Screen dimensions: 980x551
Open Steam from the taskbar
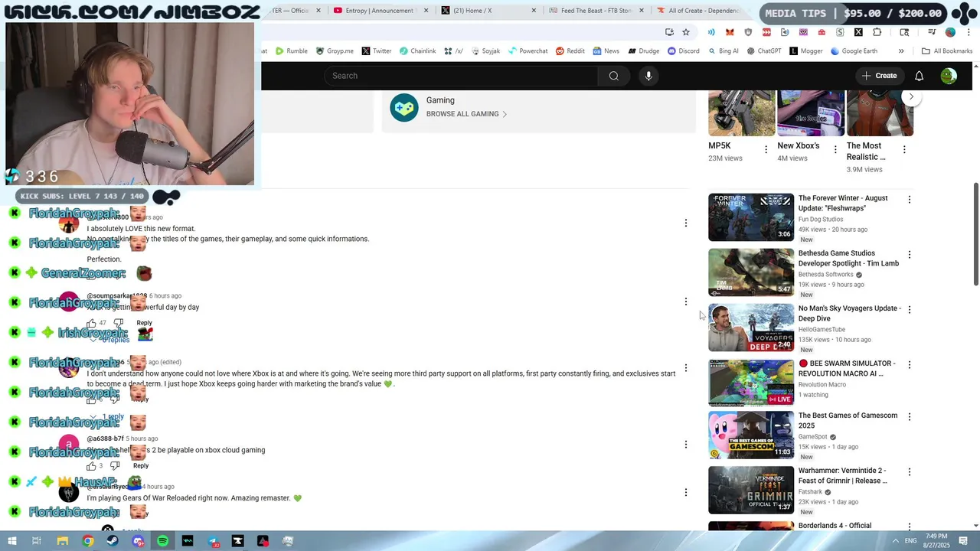click(x=113, y=541)
